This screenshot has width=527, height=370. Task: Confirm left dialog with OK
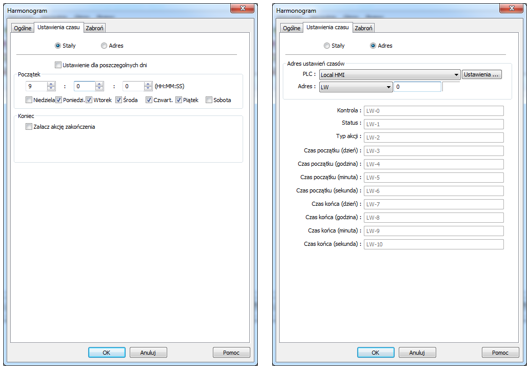point(107,353)
